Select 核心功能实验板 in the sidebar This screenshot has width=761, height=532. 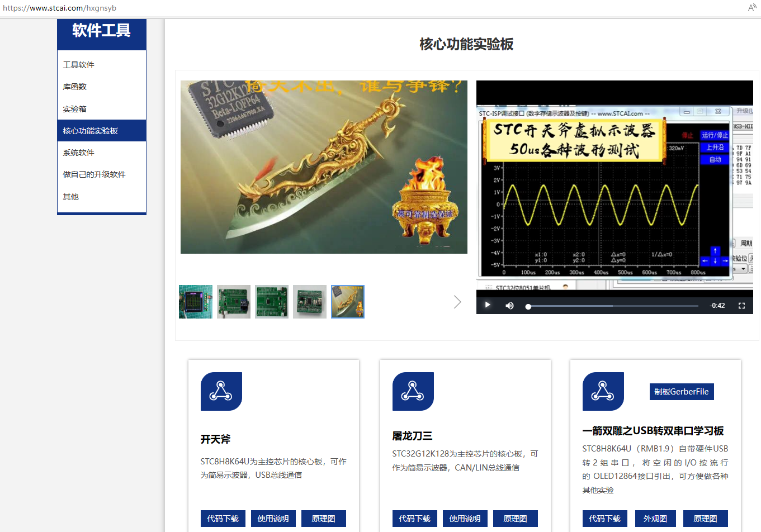pyautogui.click(x=102, y=131)
